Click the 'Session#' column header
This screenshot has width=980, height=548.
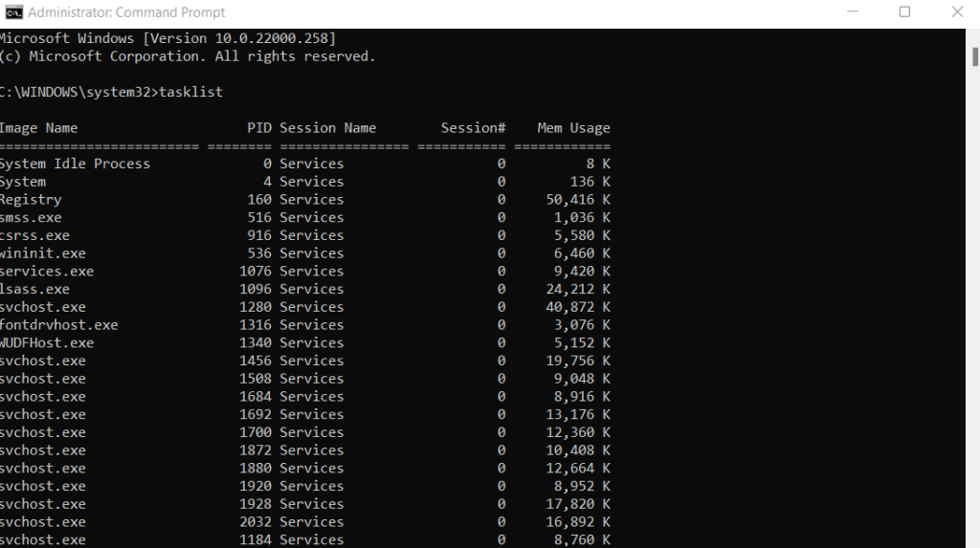tap(473, 128)
